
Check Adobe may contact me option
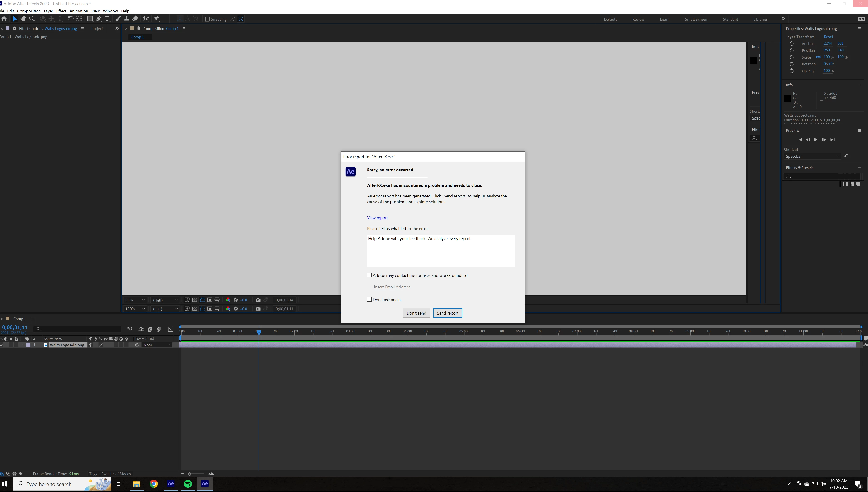[x=370, y=275]
